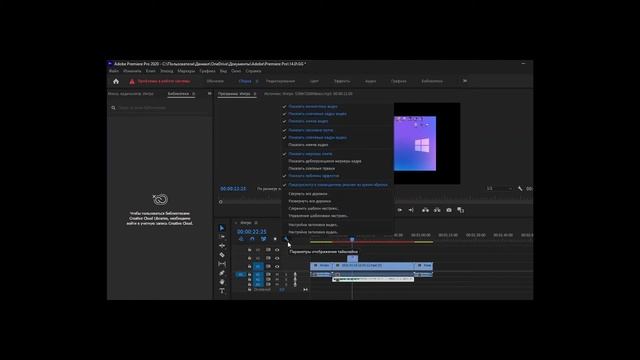Open workspace overflow chevron menu

tap(464, 81)
